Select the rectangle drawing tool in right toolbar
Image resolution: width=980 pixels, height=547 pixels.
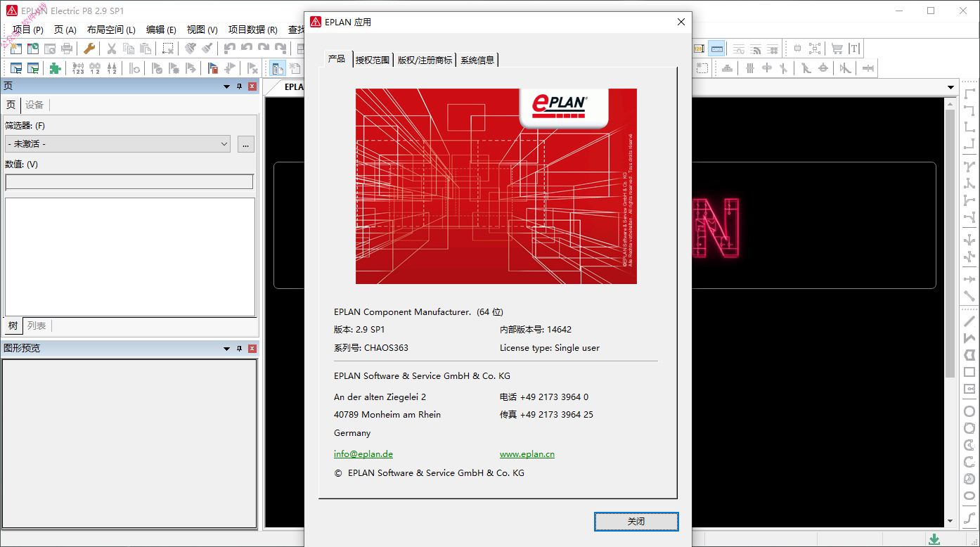point(969,372)
